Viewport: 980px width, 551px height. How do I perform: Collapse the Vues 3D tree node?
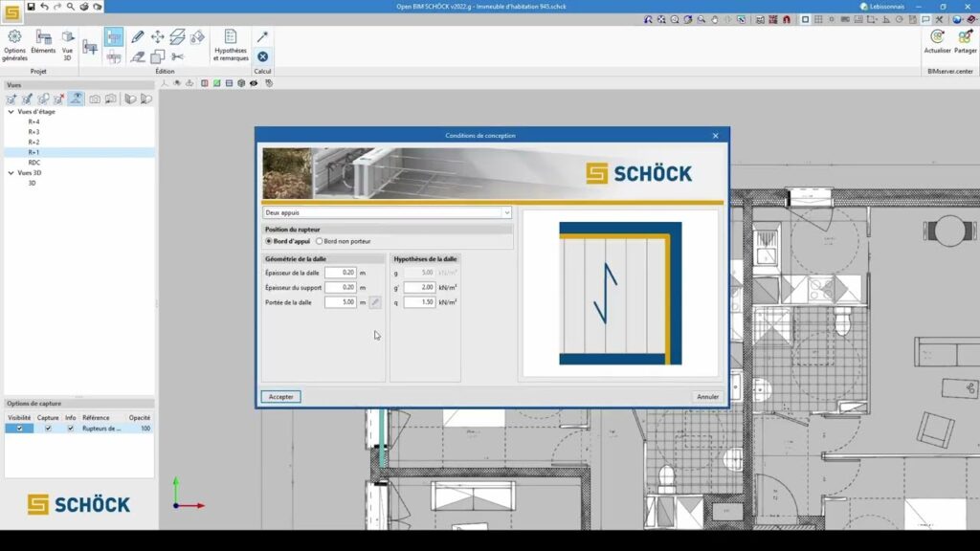(11, 173)
